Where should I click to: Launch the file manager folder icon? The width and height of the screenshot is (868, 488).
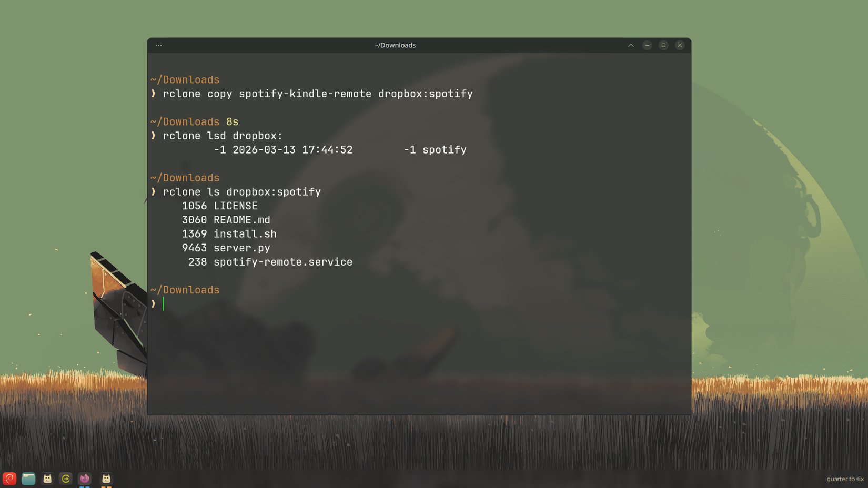28,479
